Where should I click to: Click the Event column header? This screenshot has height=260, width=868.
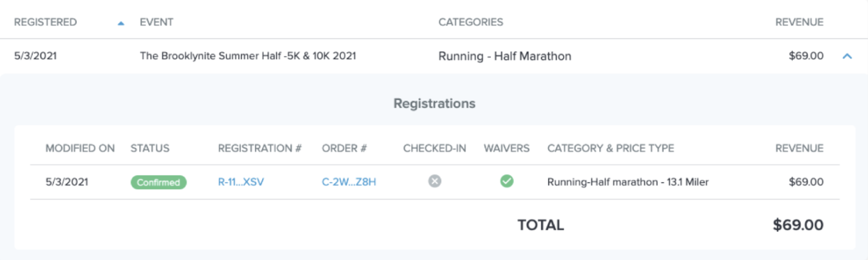pyautogui.click(x=157, y=23)
